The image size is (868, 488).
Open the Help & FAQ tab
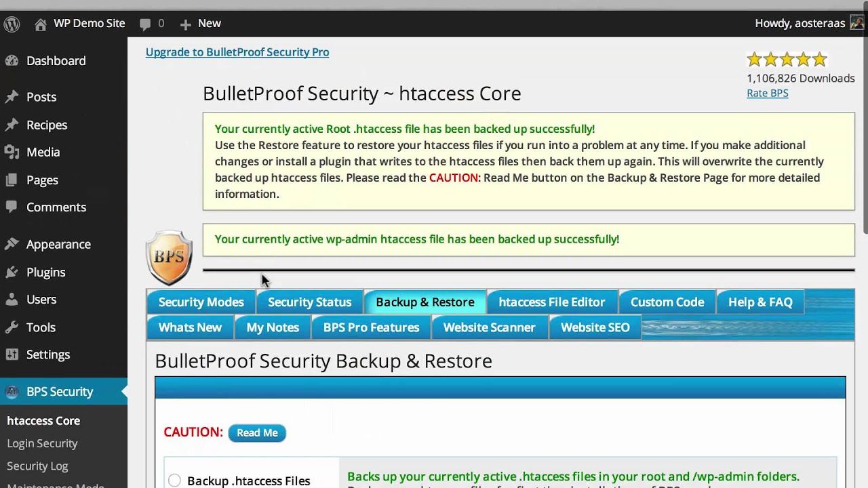[x=760, y=302]
